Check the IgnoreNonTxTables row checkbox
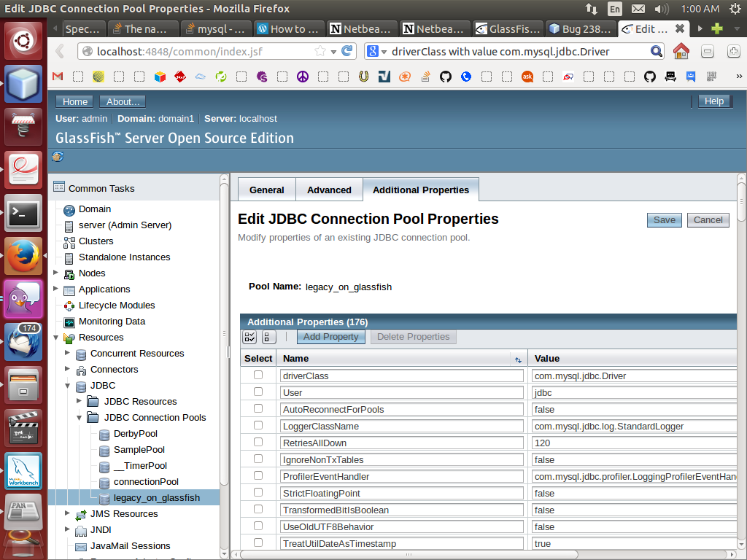The width and height of the screenshot is (747, 560). pos(258,459)
